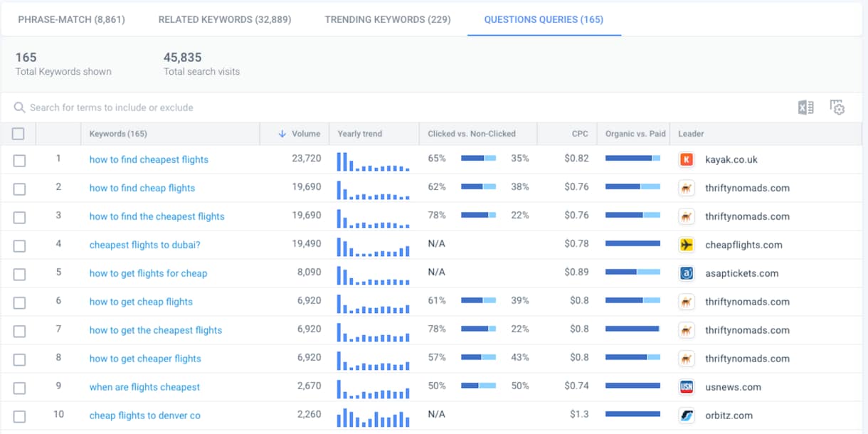This screenshot has width=868, height=434.
Task: Open keyword 'how to find cheapest flights'
Action: 149,159
